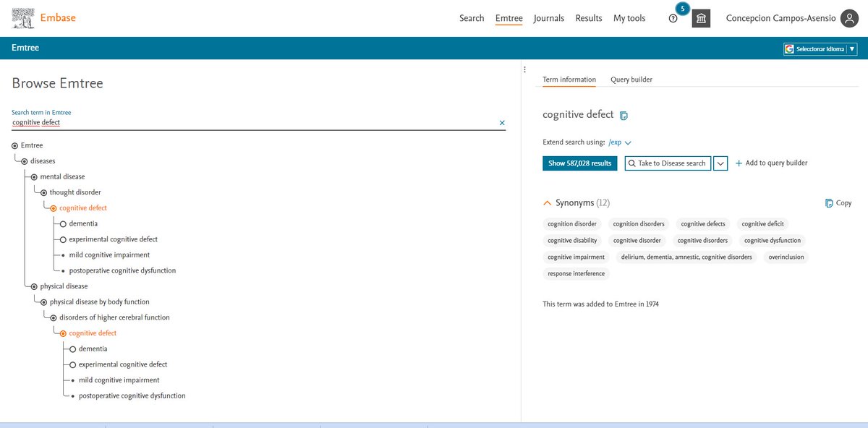Select mild cognitive impairment under thought disorder
This screenshot has height=428, width=868.
click(x=110, y=255)
